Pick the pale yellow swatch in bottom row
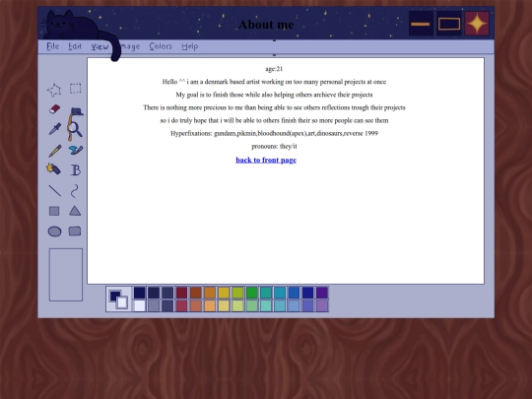The width and height of the screenshot is (532, 399). [224, 305]
